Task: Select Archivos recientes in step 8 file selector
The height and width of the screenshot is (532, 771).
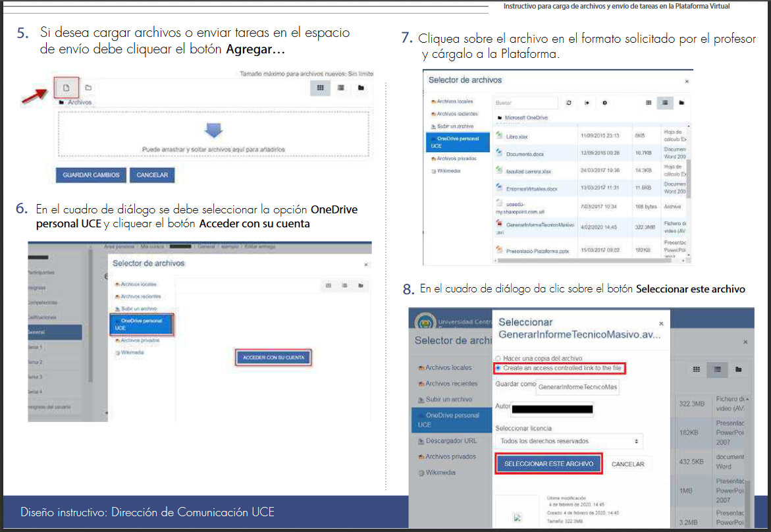Action: (x=448, y=383)
